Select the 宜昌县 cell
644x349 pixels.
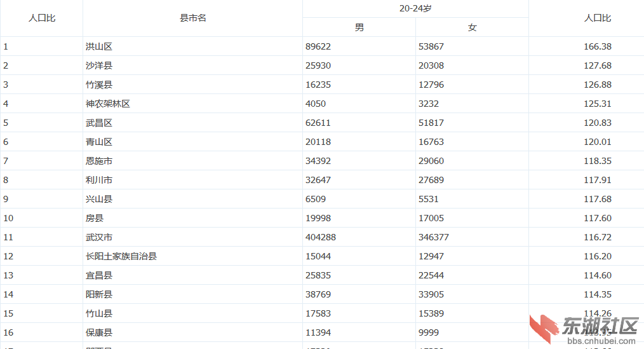(192, 275)
